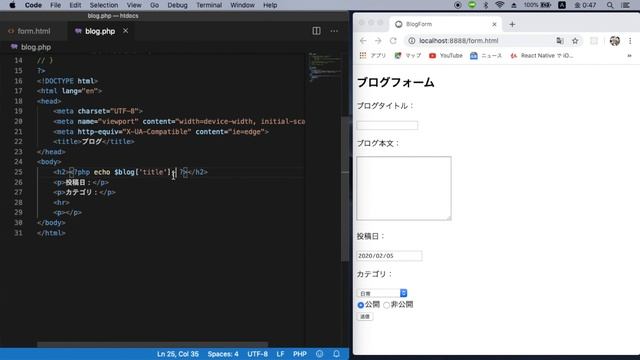Select the 非公開 radio button
The image size is (640, 360).
pyautogui.click(x=386, y=305)
